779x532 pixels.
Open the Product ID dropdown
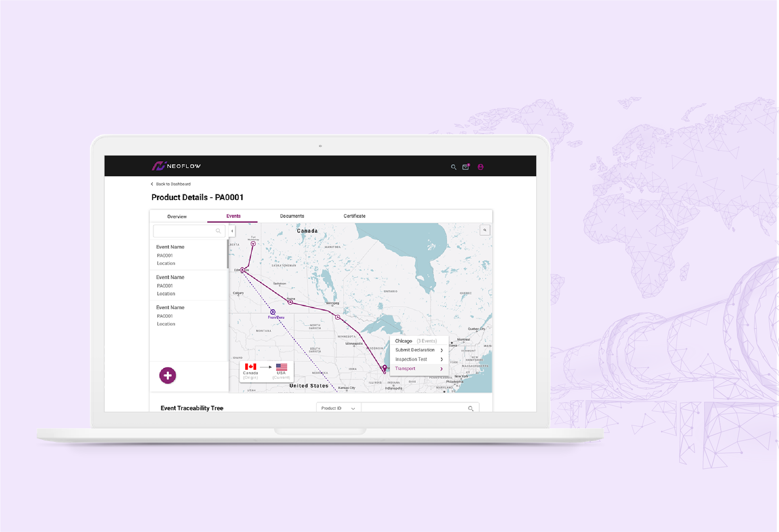pos(338,408)
